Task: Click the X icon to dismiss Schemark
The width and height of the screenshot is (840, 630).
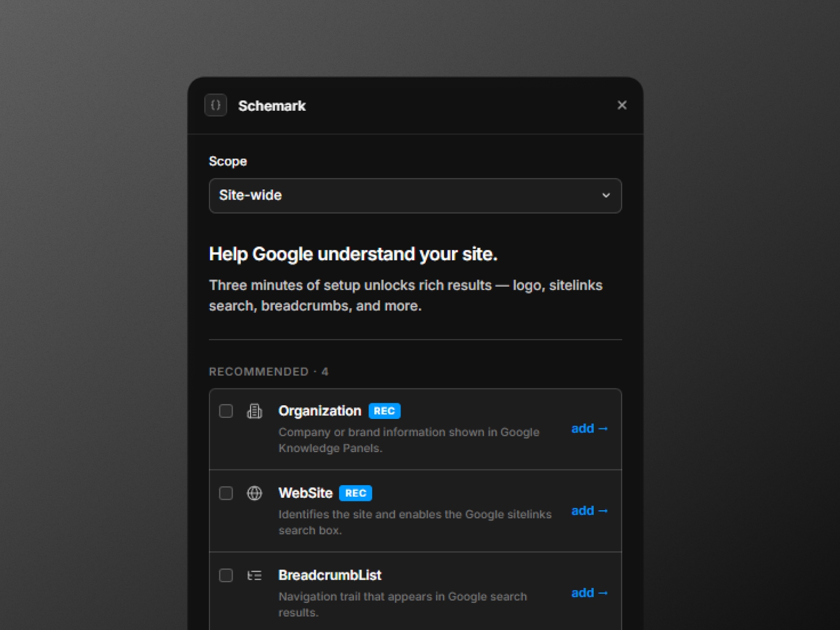Action: [x=622, y=105]
